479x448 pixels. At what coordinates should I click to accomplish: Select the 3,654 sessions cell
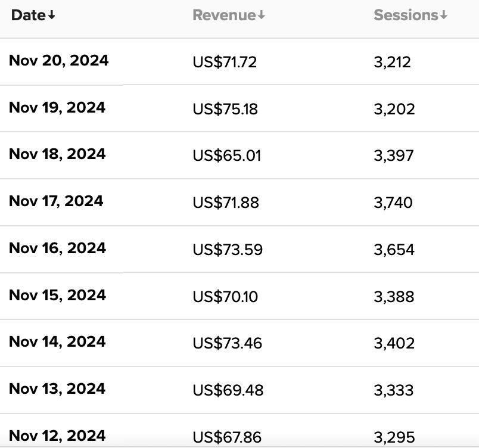[x=394, y=250]
